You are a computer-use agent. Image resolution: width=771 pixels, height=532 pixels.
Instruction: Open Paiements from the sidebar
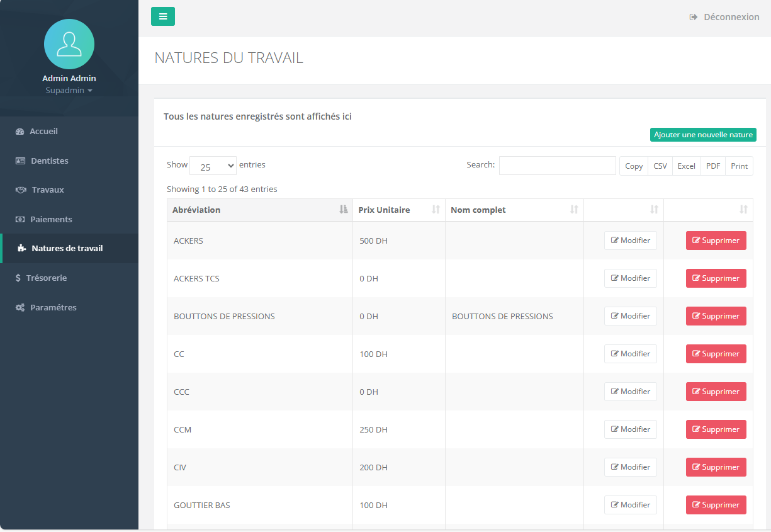(x=51, y=219)
